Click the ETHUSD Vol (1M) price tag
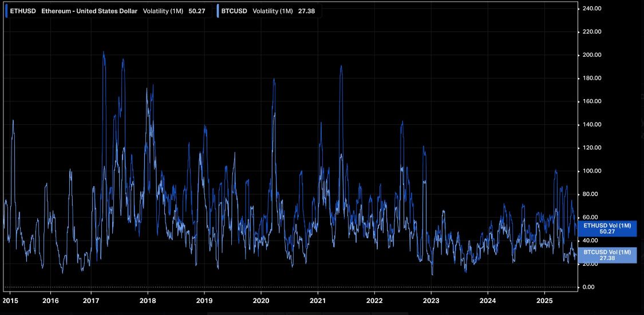Image resolution: width=644 pixels, height=315 pixels. click(x=607, y=229)
